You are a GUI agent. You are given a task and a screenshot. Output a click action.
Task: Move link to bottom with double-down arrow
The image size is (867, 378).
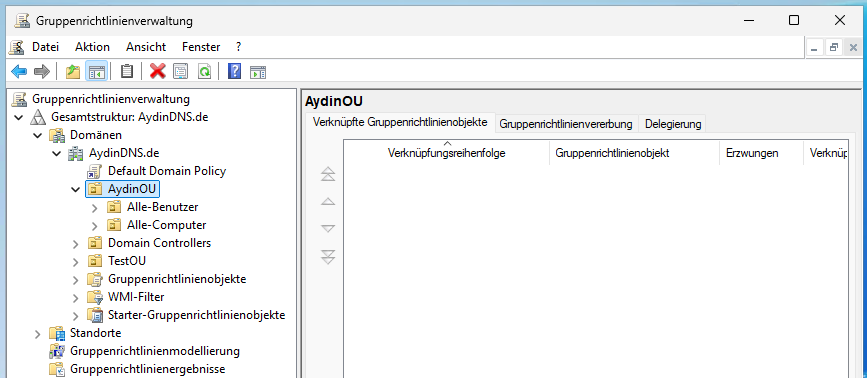point(328,257)
